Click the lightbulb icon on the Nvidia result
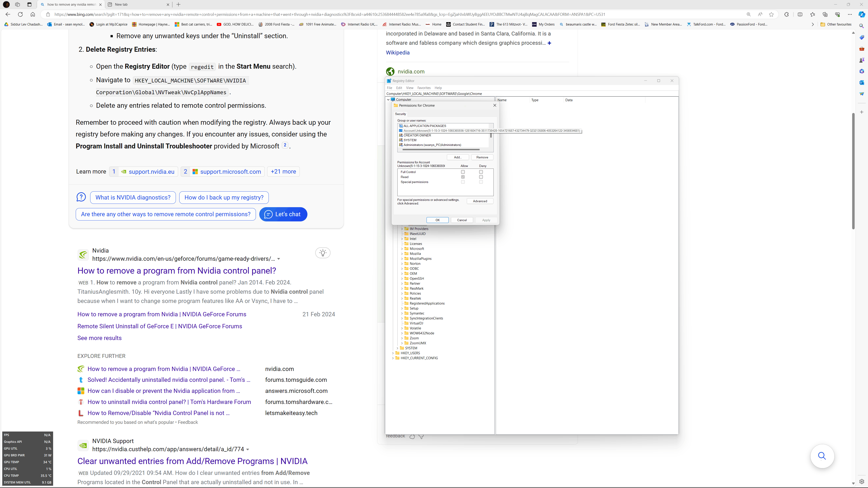 coord(323,253)
